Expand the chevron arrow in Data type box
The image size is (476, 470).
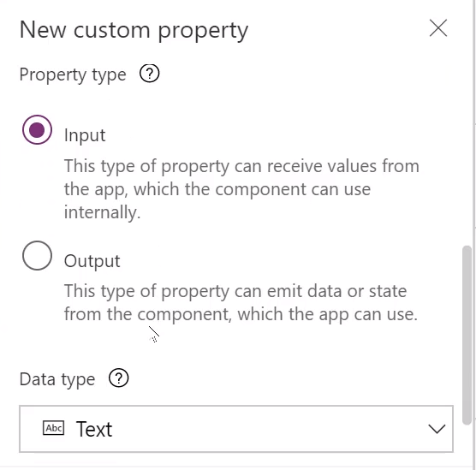pyautogui.click(x=437, y=429)
